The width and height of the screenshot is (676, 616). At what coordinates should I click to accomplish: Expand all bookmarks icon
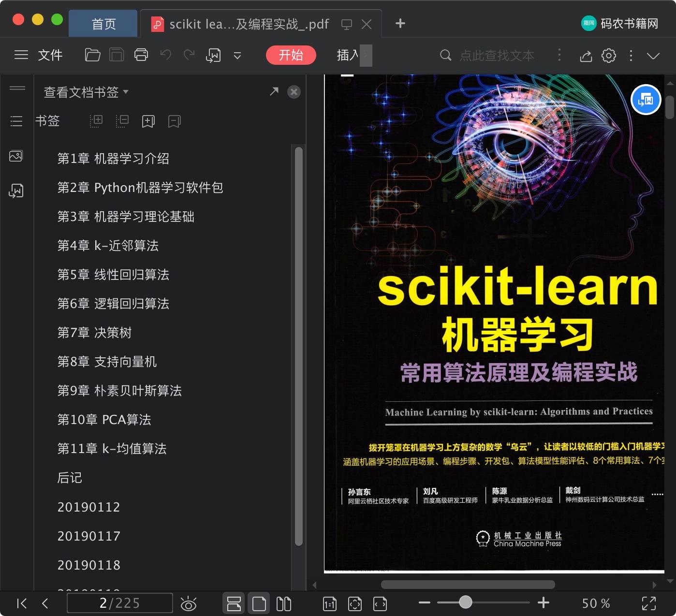[96, 121]
